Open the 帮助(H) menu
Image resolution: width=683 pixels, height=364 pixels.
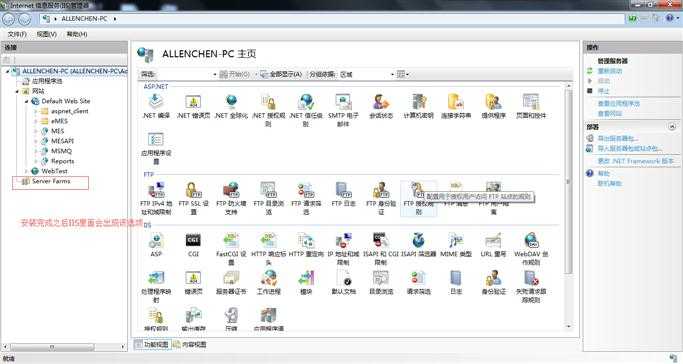click(x=77, y=34)
